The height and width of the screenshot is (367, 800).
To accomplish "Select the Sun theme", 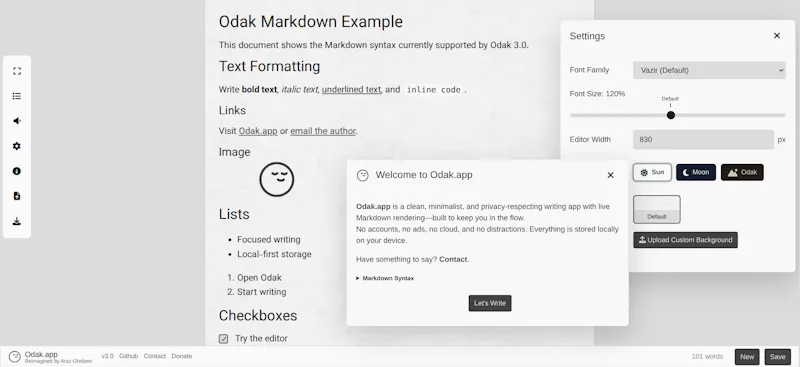I will (x=652, y=173).
